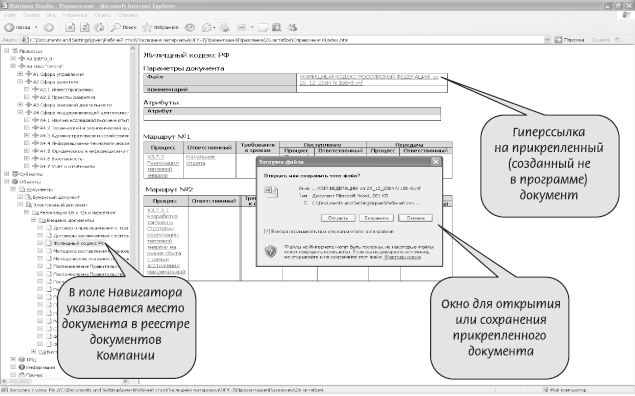Open the Правка menu
Image resolution: width=635 pixels, height=396 pixels.
(x=31, y=15)
